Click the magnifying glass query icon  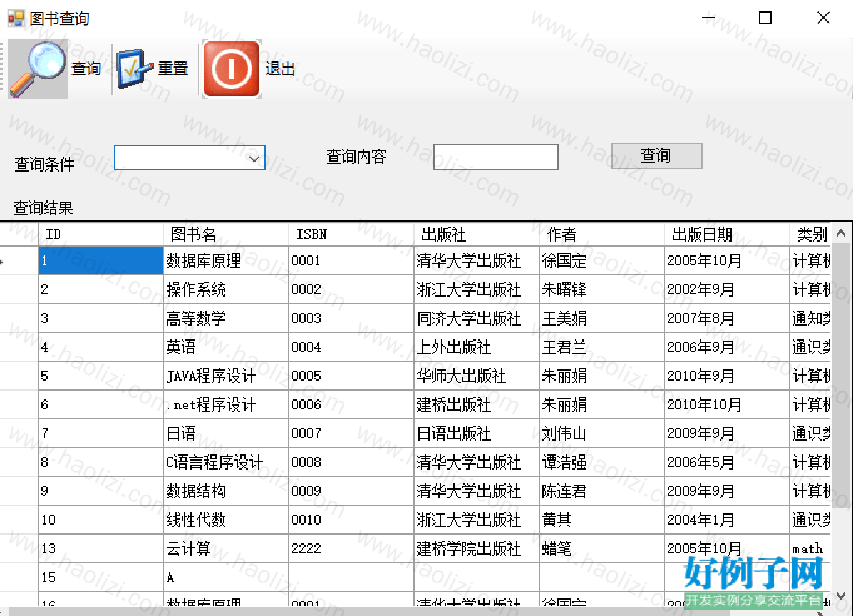(38, 69)
